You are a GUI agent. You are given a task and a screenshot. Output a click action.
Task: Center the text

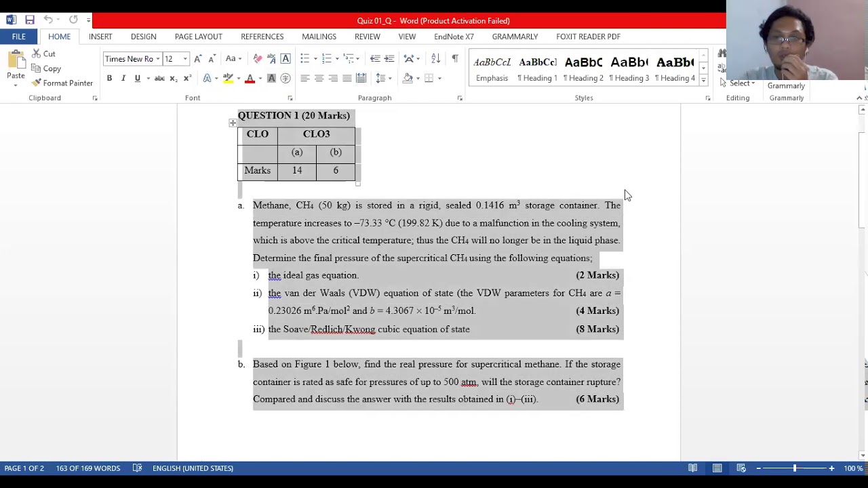coord(319,79)
